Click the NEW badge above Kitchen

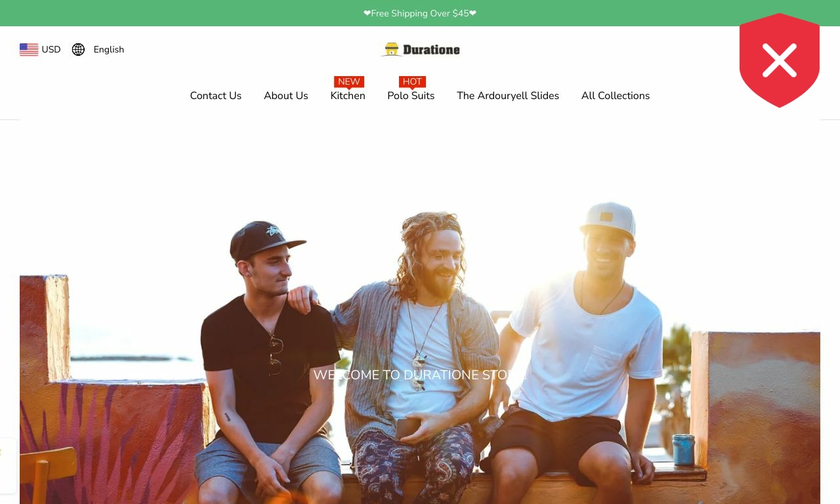349,82
